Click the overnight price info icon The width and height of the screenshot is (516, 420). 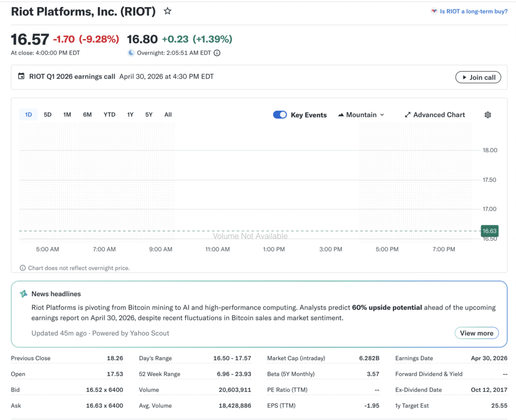coord(217,53)
